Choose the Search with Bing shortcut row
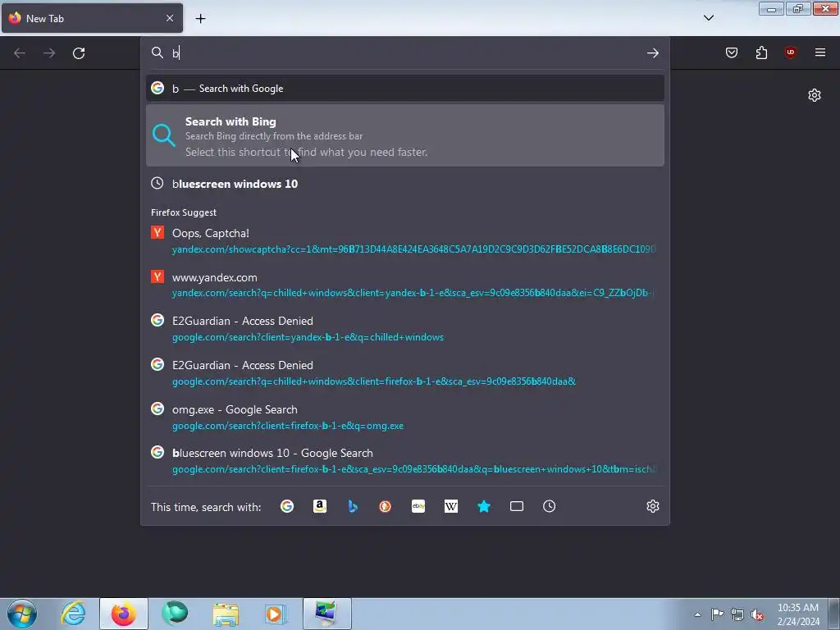Image resolution: width=840 pixels, height=630 pixels. coord(405,135)
